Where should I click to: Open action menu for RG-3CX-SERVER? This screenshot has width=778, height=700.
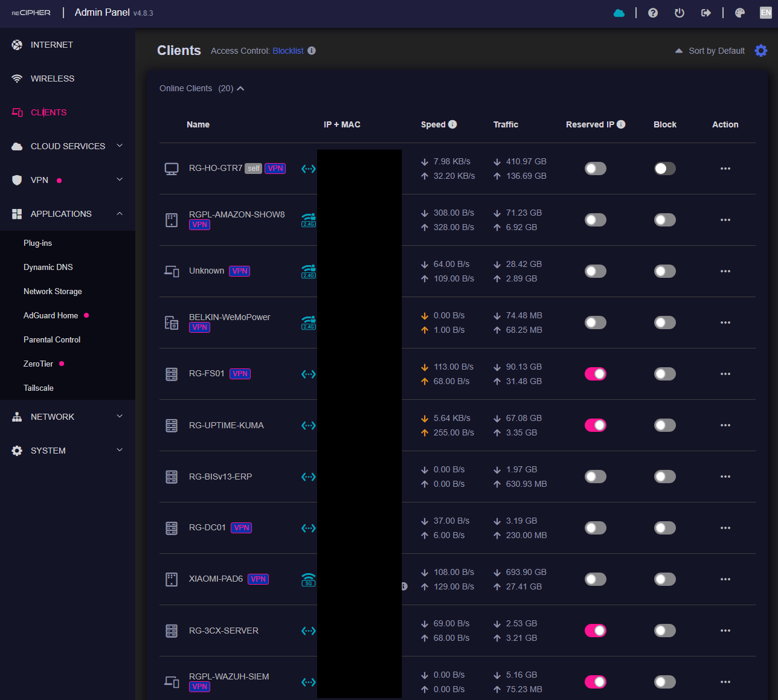click(x=725, y=631)
